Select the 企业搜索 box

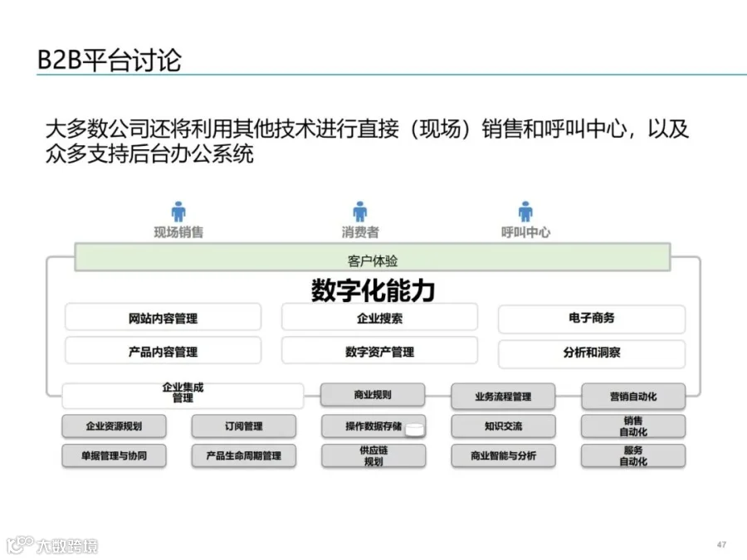click(379, 317)
